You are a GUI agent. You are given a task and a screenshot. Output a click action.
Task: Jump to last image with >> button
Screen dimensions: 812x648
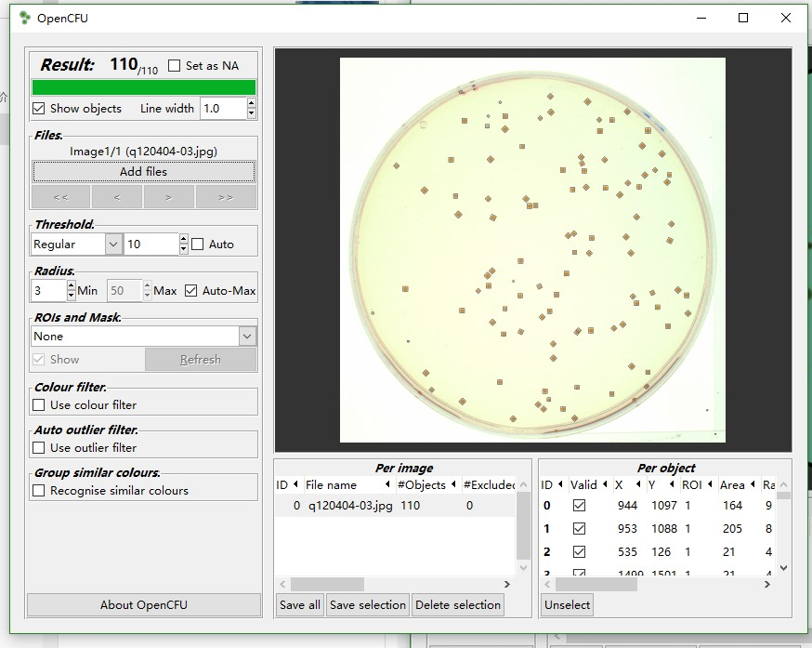(226, 197)
